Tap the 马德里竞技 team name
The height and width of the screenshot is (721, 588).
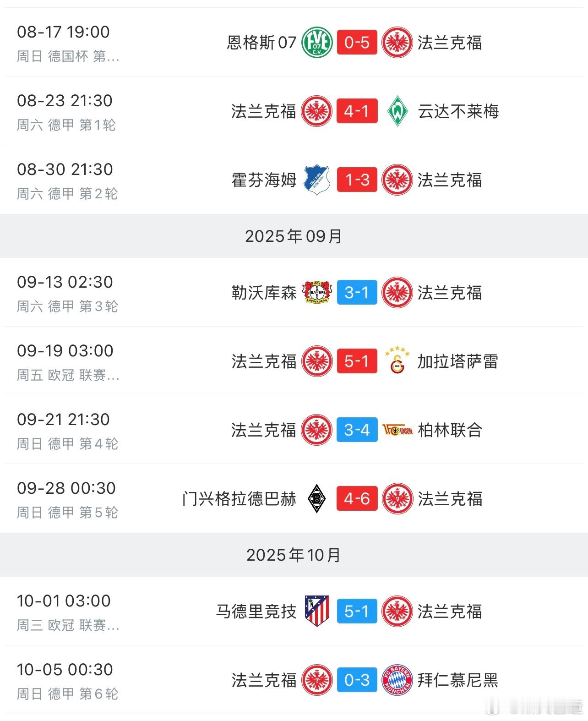(256, 612)
